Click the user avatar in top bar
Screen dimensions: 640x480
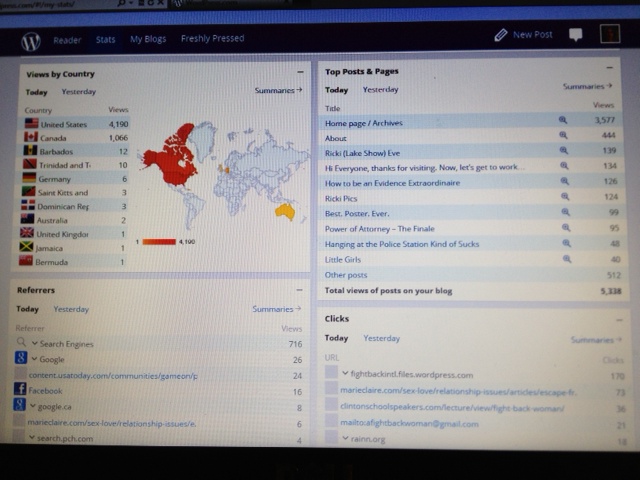click(608, 34)
